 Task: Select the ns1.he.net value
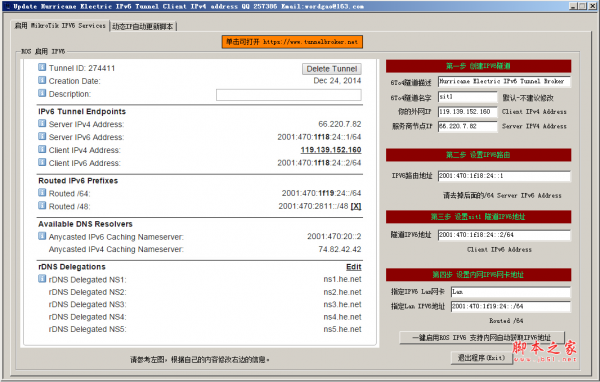[342, 279]
